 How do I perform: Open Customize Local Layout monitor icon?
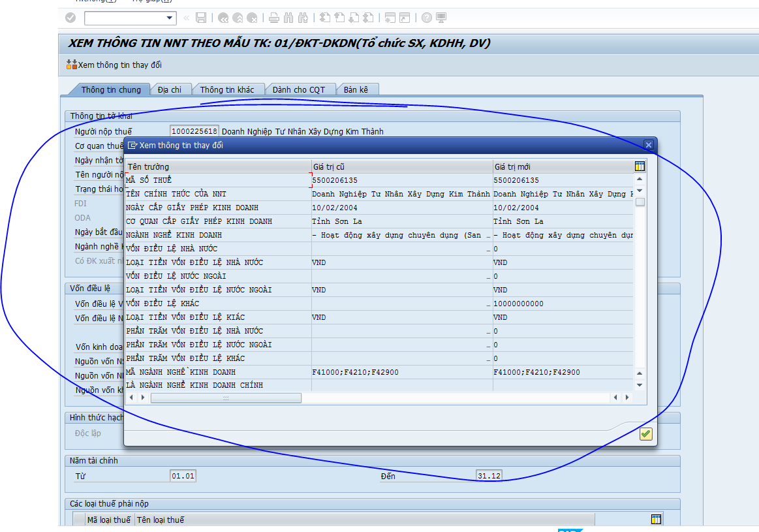coord(441,18)
